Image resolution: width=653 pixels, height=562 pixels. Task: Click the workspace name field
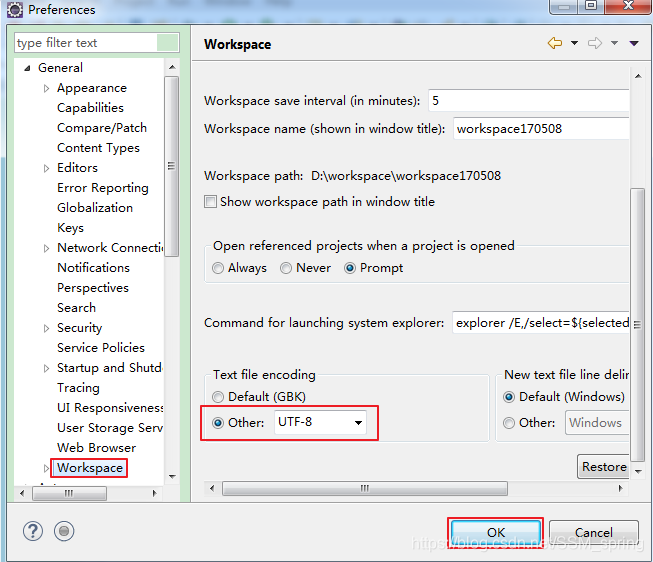pyautogui.click(x=541, y=129)
